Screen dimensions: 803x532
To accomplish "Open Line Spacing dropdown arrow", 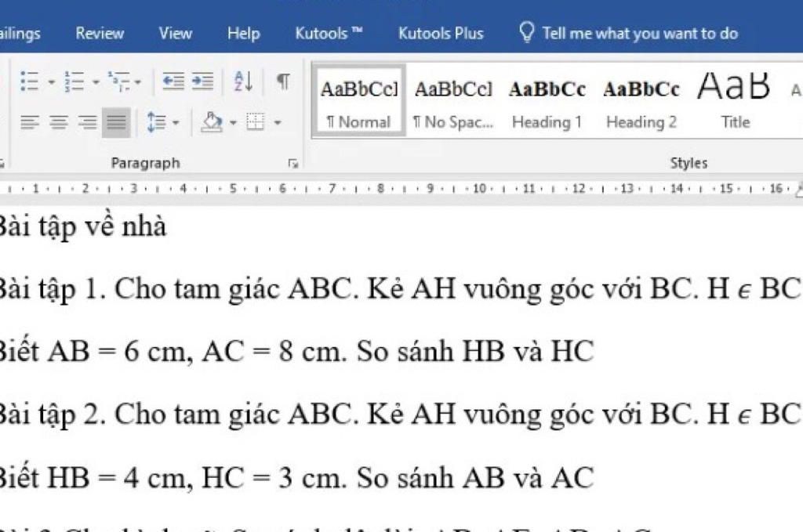I will (x=176, y=123).
